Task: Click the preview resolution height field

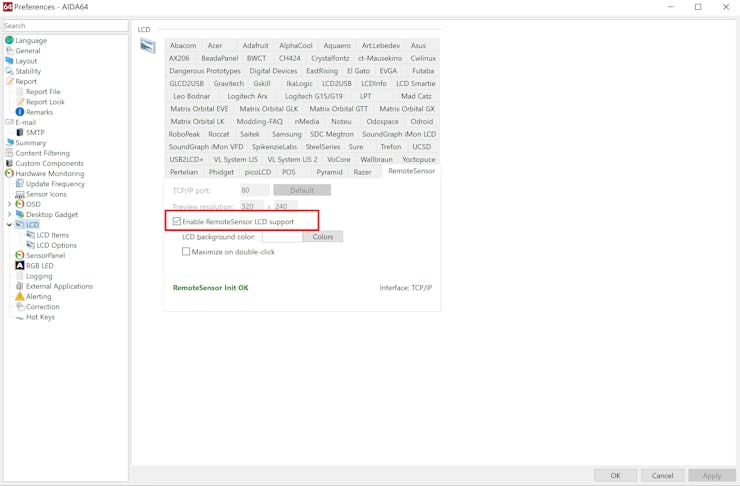Action: point(286,206)
